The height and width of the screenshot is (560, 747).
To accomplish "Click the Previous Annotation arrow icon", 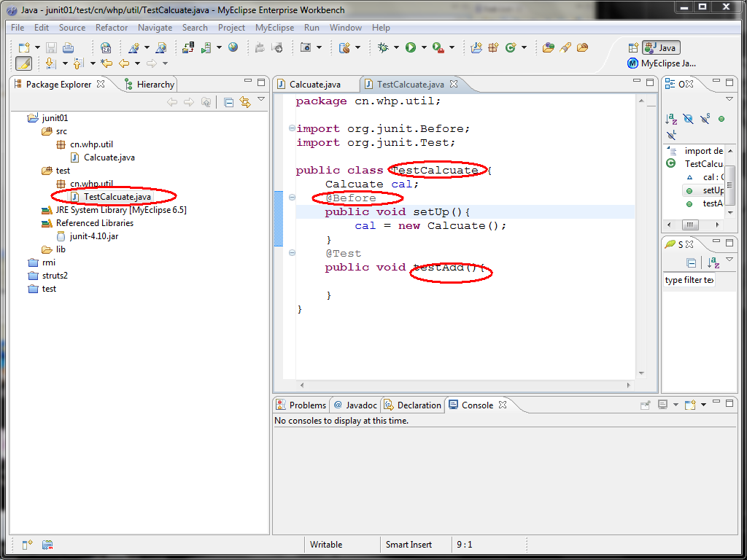I will (79, 63).
